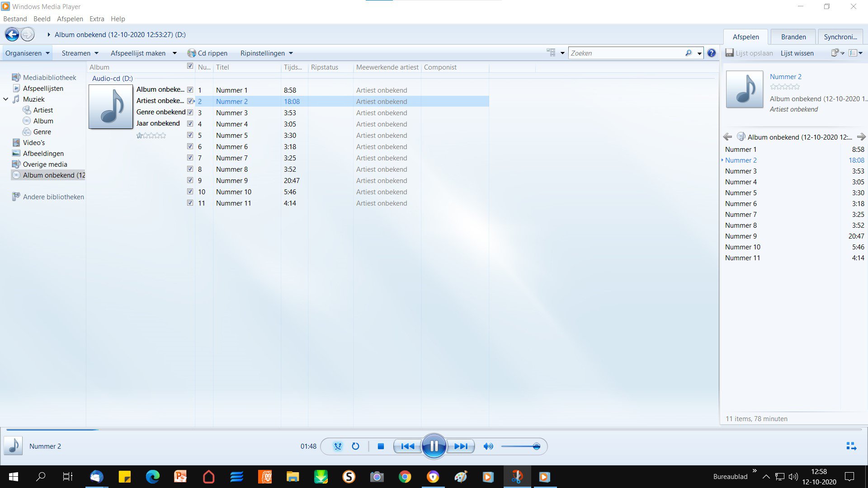The width and height of the screenshot is (868, 488).
Task: Rate Nummer 2 using stars in list pane
Action: 785,87
